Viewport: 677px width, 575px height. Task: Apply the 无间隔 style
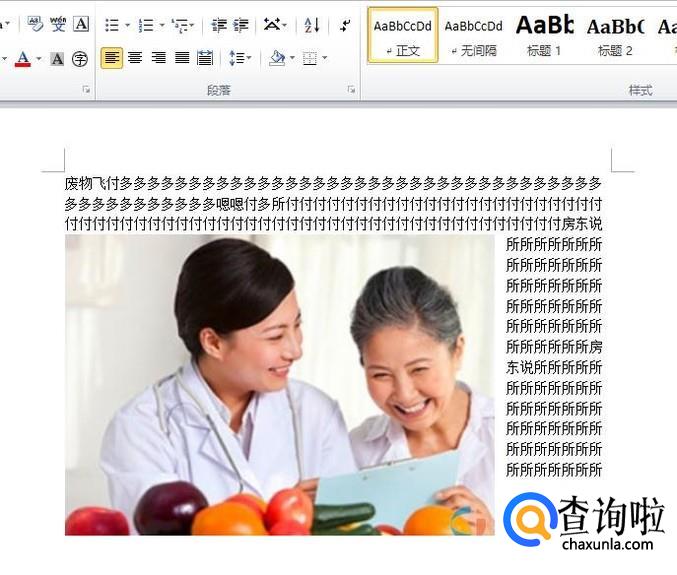pos(473,34)
